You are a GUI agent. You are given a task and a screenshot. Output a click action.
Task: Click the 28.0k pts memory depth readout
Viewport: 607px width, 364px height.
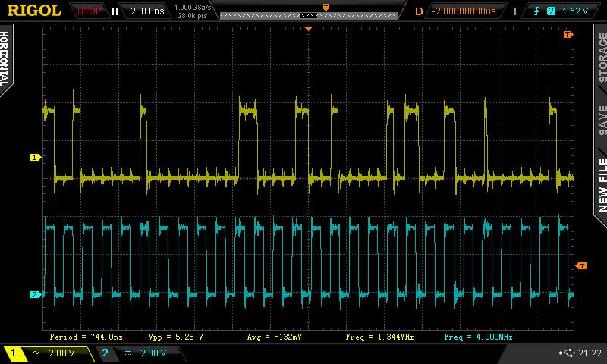click(x=193, y=16)
